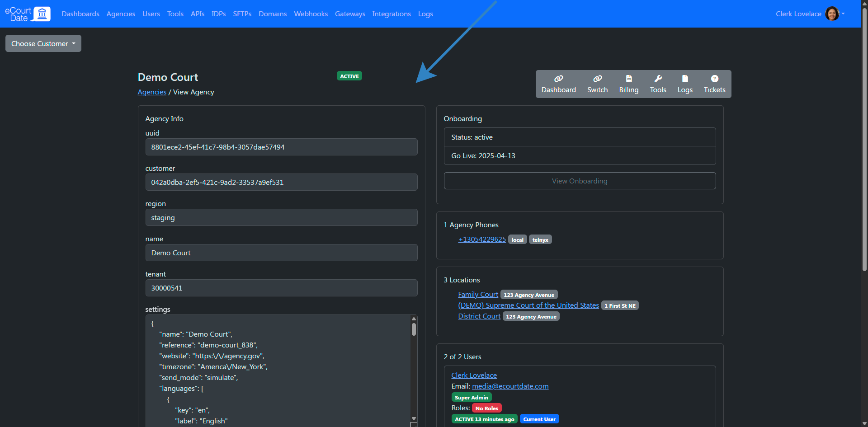Click the settings textarea scrollbar thumb
The height and width of the screenshot is (427, 868).
pyautogui.click(x=414, y=329)
